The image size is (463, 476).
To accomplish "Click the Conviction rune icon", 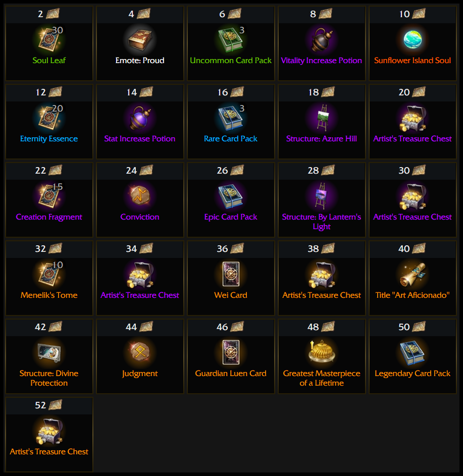I will point(140,196).
